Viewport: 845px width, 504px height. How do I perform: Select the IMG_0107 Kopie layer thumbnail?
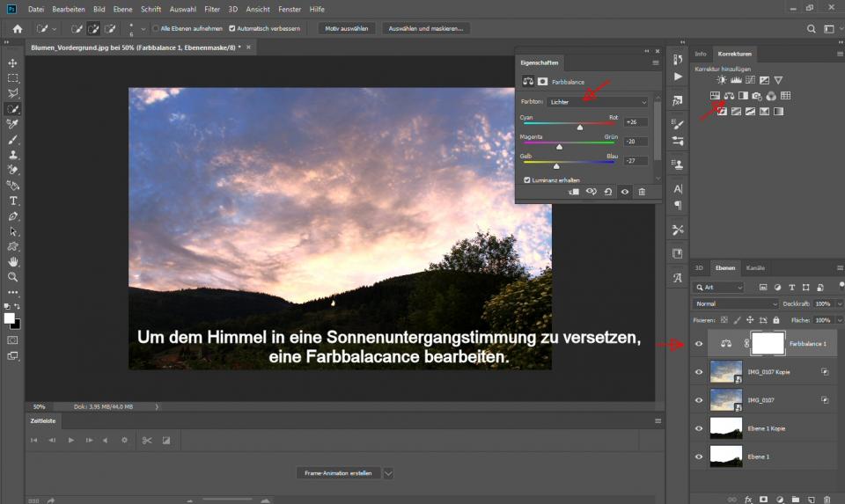[725, 372]
